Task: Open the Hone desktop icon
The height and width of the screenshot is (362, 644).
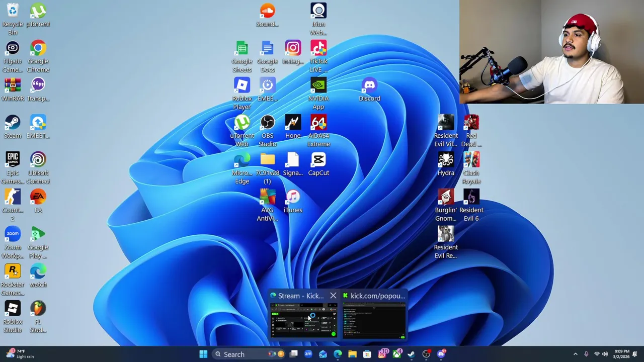Action: pyautogui.click(x=293, y=127)
